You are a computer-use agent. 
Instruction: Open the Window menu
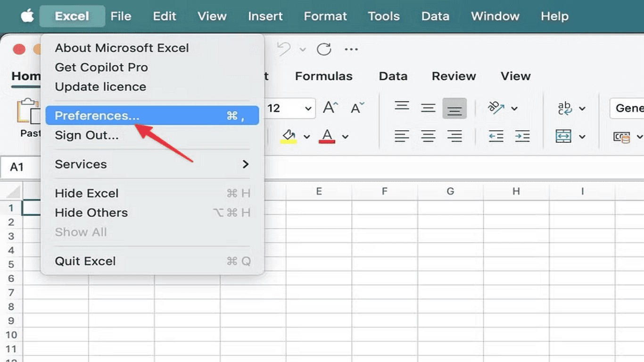click(x=495, y=16)
